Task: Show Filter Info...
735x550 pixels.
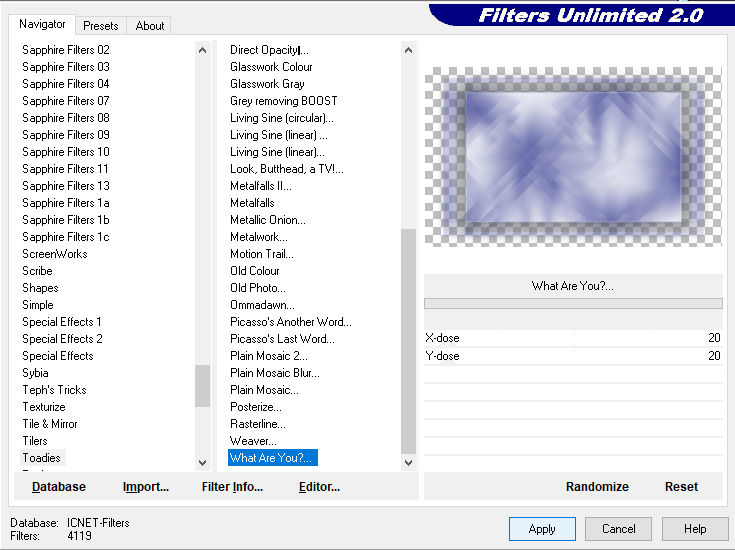Action: [232, 487]
